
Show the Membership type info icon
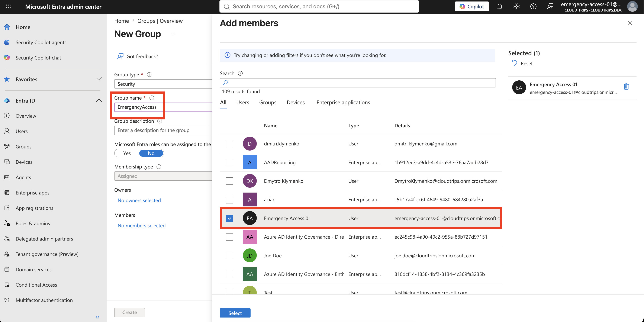coord(159,167)
